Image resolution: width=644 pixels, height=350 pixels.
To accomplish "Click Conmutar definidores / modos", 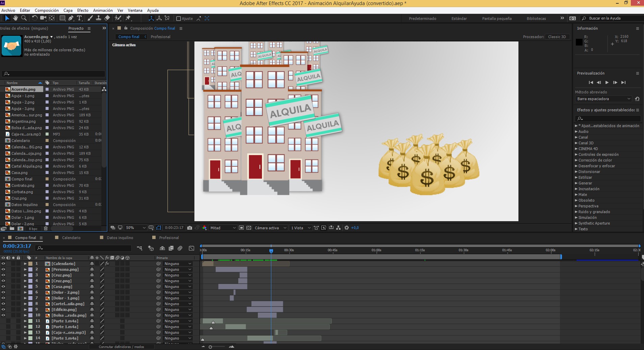I will (x=121, y=347).
